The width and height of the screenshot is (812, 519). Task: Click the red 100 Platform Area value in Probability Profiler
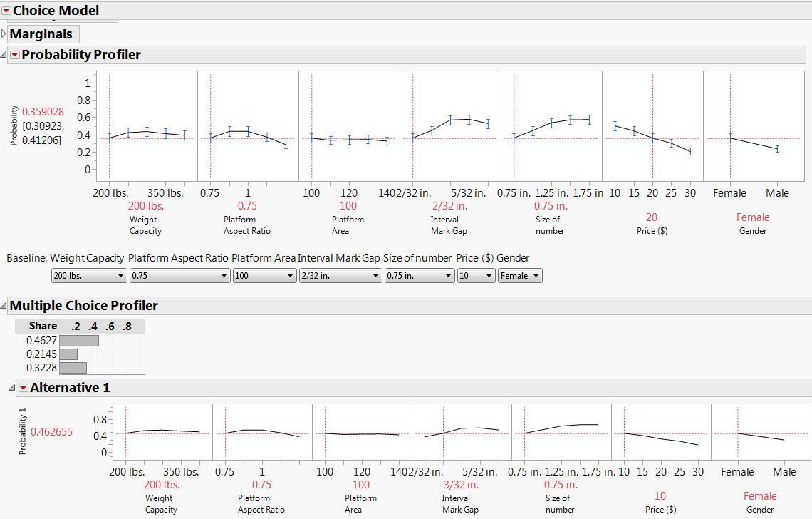348,206
